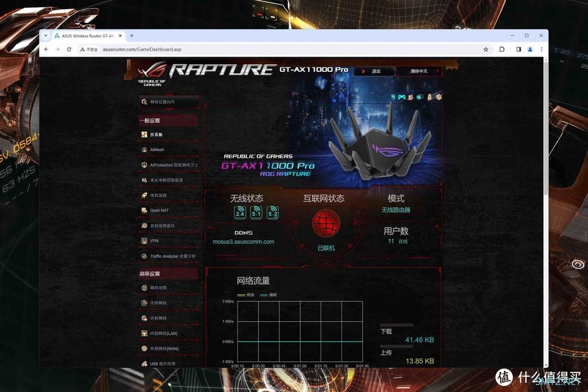
Task: Click the 退出 logout button
Action: coord(374,71)
